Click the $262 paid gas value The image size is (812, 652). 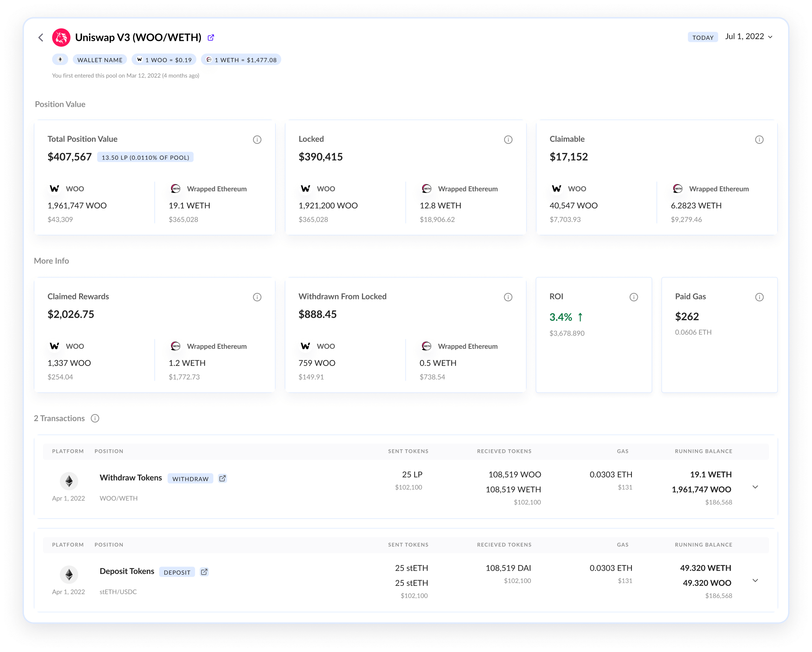[x=687, y=316]
